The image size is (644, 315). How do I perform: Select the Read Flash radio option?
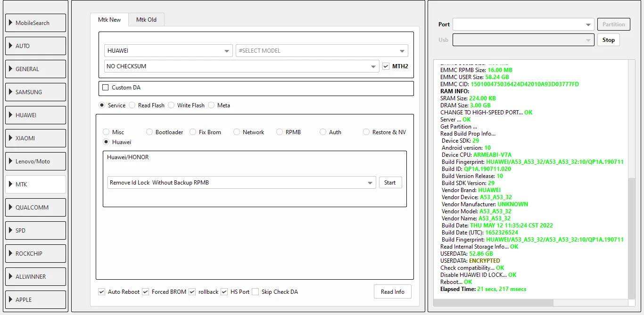click(132, 105)
